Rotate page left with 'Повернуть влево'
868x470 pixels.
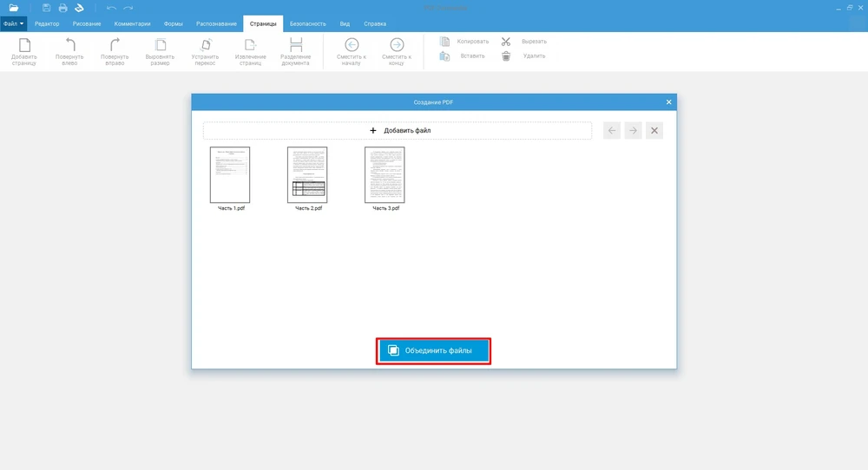coord(69,46)
